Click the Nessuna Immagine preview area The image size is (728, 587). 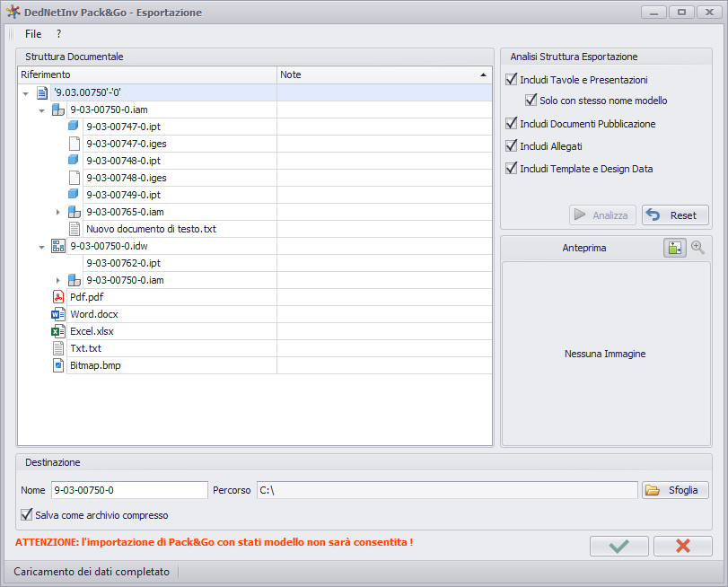606,354
